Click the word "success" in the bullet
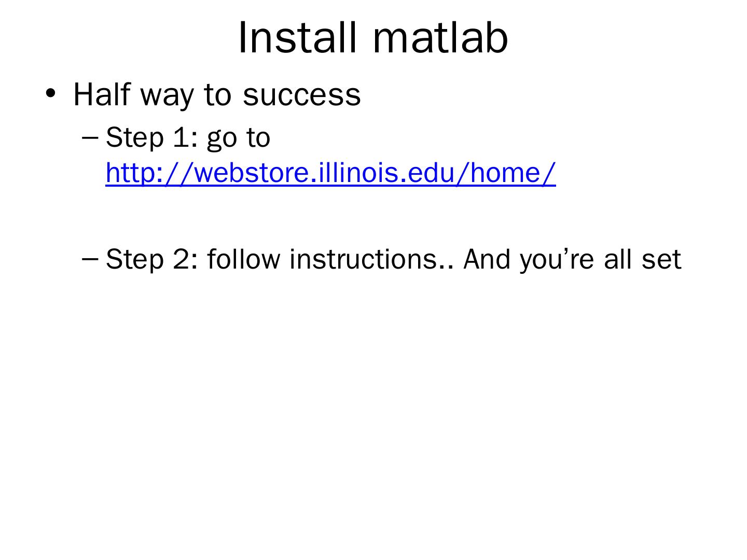Image resolution: width=747 pixels, height=560 pixels. (301, 94)
